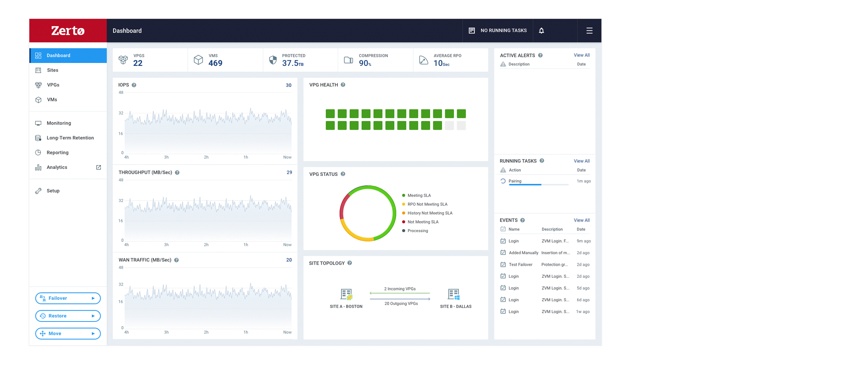This screenshot has width=868, height=391.
Task: Open the Analytics external link icon
Action: [x=98, y=167]
